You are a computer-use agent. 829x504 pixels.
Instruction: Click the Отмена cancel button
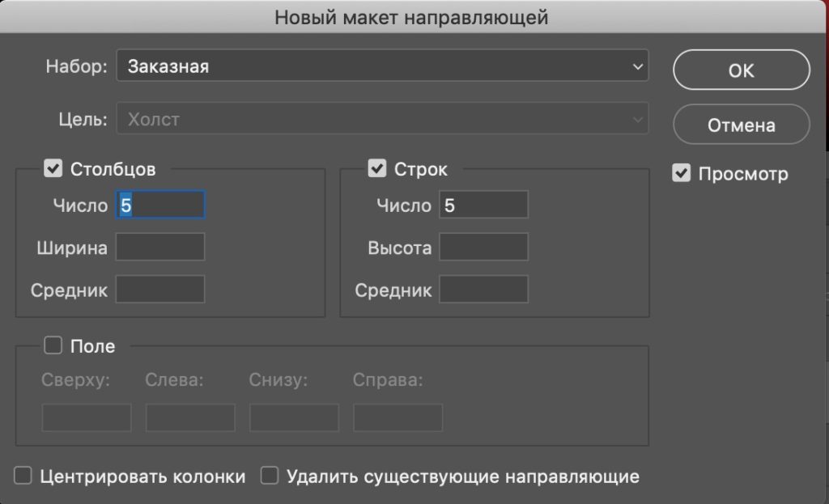click(x=741, y=125)
